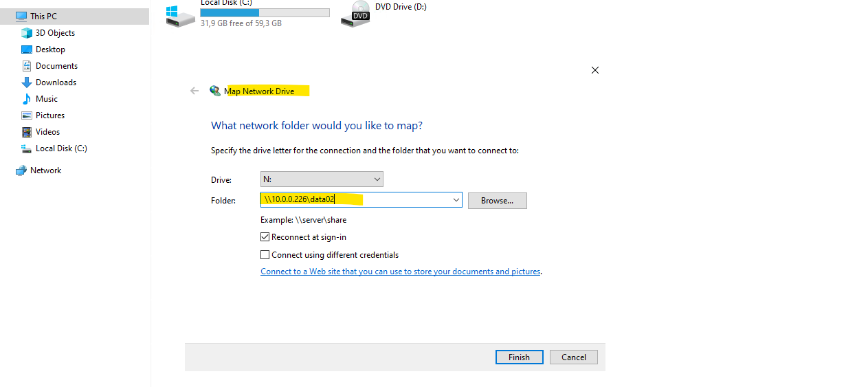Viewport: 868px width, 387px height.
Task: Click the Network icon in navigation pane
Action: pos(21,170)
